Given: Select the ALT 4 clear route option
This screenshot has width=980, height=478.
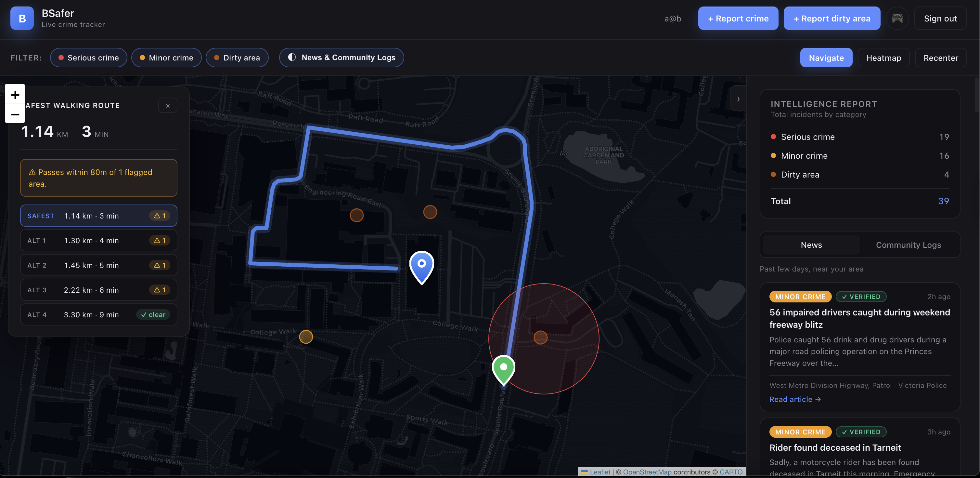Looking at the screenshot, I should pyautogui.click(x=98, y=314).
